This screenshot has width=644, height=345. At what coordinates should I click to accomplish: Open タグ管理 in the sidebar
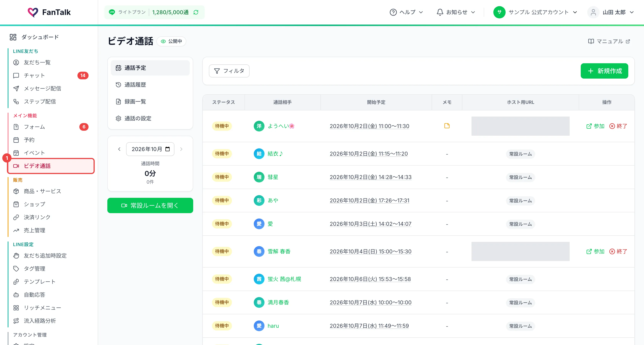coord(51,269)
